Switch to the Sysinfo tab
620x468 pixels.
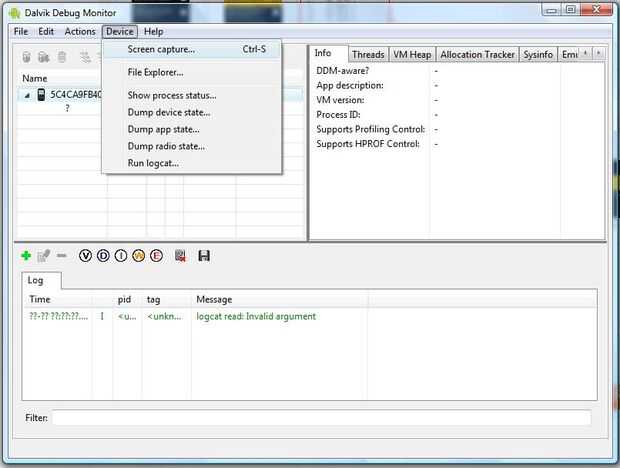point(538,55)
